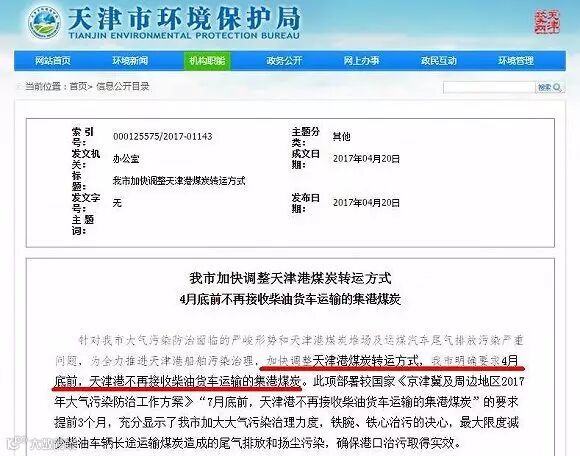The width and height of the screenshot is (580, 456).
Task: Click the 发布日期 value 2017年04月20日
Action: click(366, 203)
